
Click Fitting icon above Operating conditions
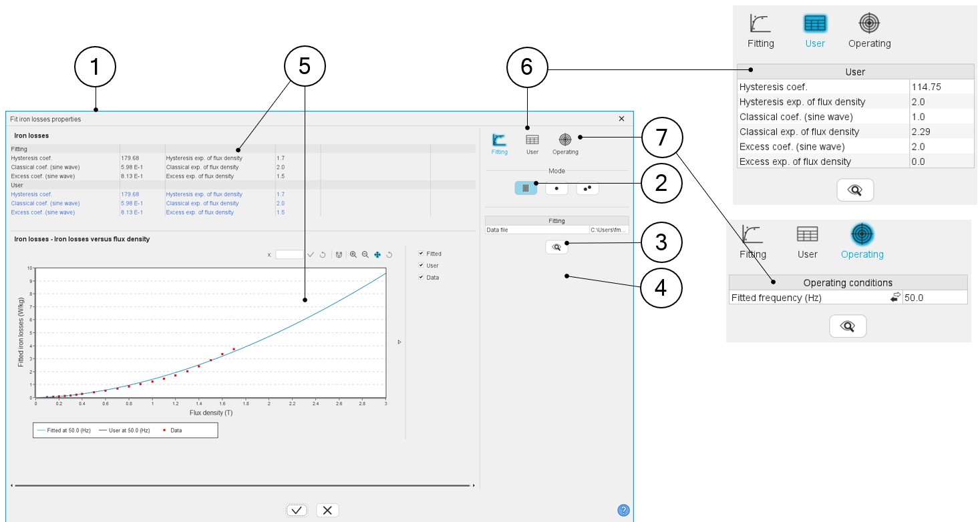pos(753,242)
